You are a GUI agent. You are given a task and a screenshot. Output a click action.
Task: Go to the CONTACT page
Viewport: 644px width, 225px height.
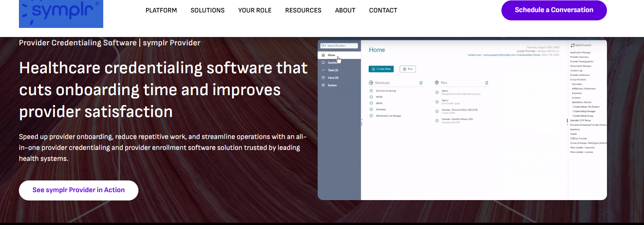[383, 11]
